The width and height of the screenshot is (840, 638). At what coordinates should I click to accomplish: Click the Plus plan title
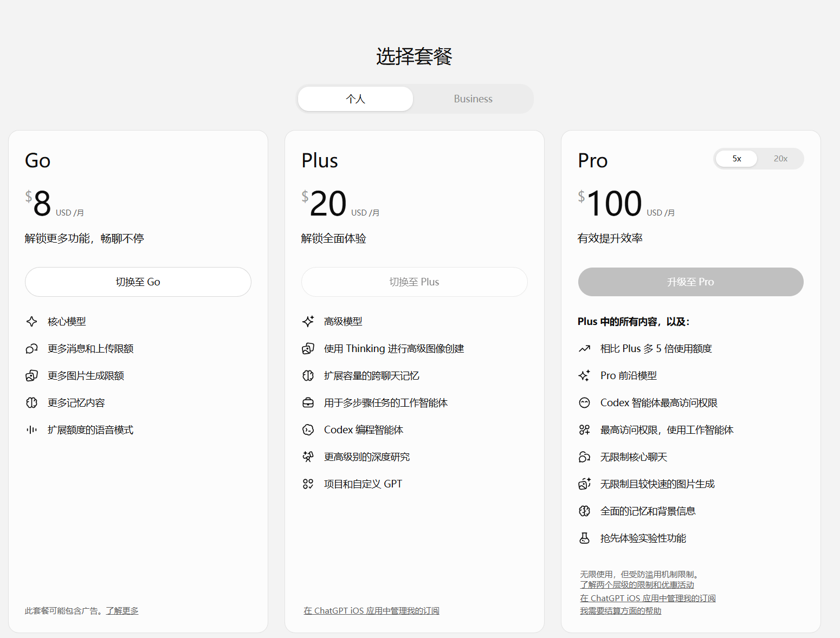[320, 161]
